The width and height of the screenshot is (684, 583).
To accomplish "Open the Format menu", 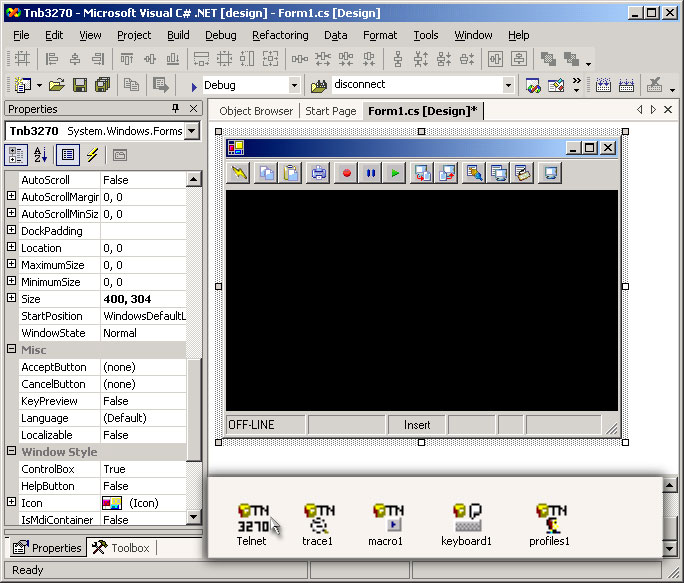I will pos(380,35).
